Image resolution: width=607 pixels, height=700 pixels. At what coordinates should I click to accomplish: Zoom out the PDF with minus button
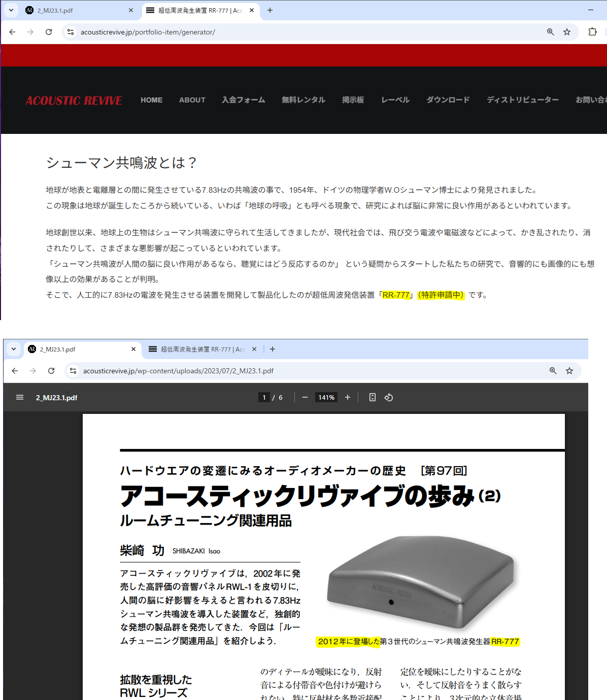pyautogui.click(x=305, y=397)
